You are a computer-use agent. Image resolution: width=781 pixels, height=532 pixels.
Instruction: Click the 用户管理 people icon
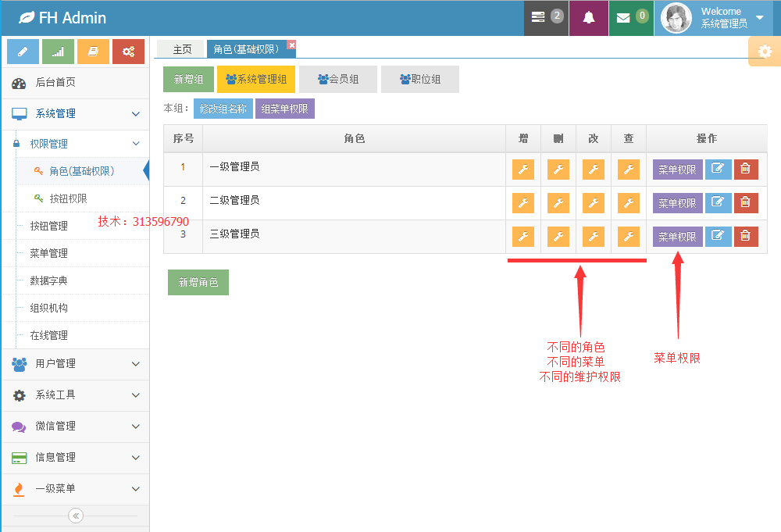pyautogui.click(x=19, y=364)
